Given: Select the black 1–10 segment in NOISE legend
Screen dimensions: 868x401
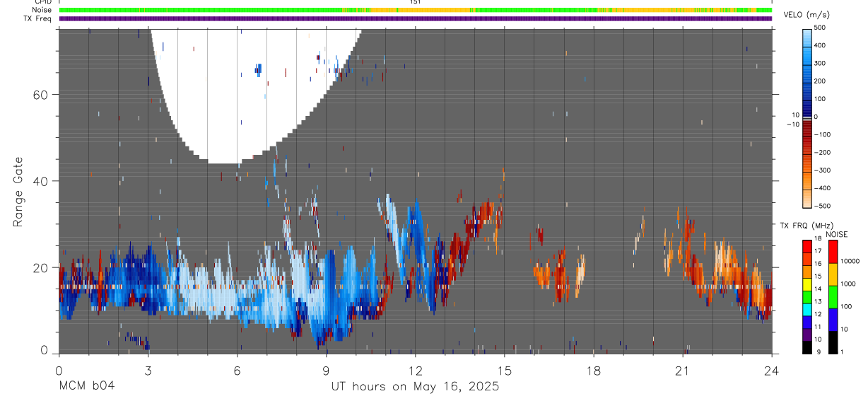Looking at the screenshot, I should 832,342.
